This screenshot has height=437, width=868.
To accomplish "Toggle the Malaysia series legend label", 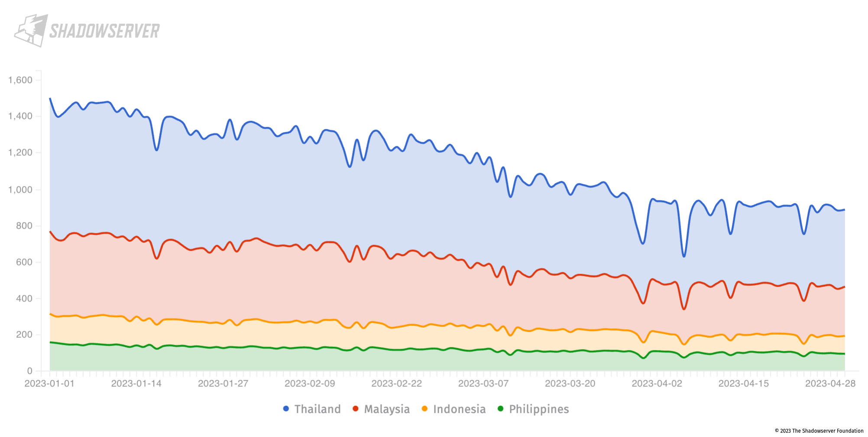I will (387, 409).
